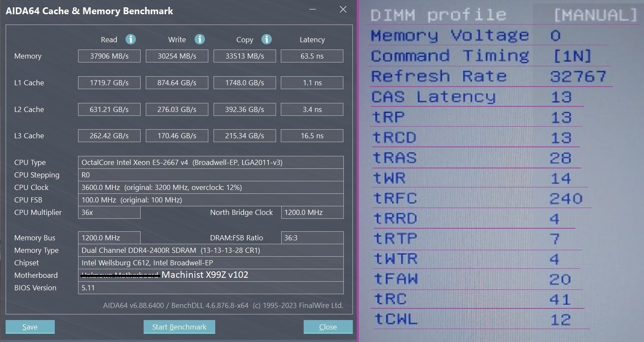Select L1 Cache Copy value 1748.0 GB/s
Image resolution: width=644 pixels, height=342 pixels.
tap(245, 83)
